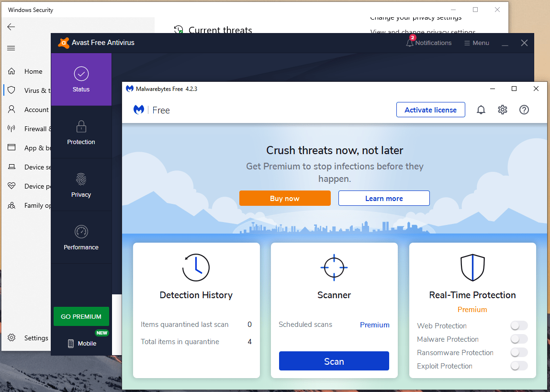Screen dimensions: 550x392
Task: Select Home in Windows Security sidebar
Action: pos(34,71)
